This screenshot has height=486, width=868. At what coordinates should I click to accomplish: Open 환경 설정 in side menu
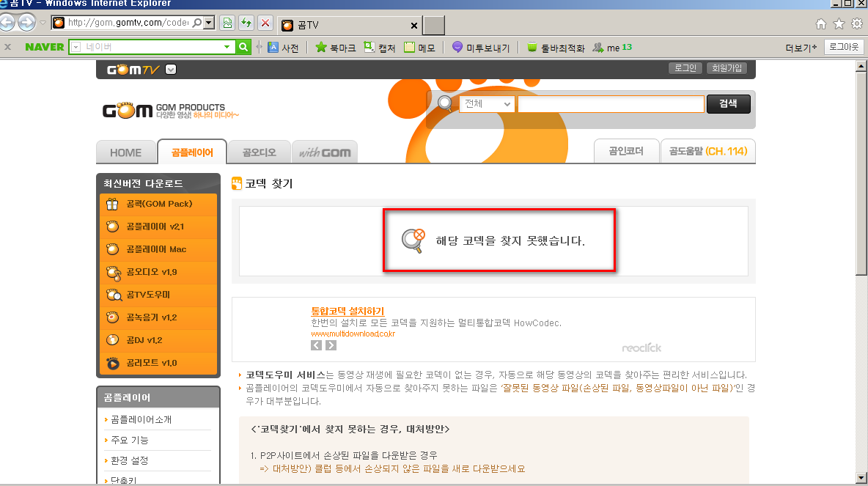pyautogui.click(x=130, y=460)
